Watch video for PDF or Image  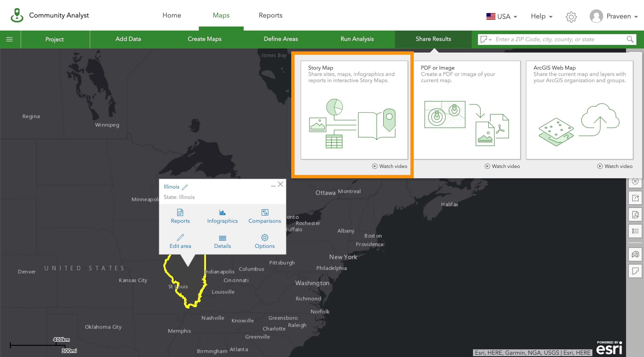[x=502, y=166]
